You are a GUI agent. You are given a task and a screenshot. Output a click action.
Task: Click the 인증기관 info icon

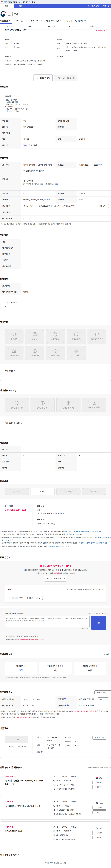[x=65, y=699]
